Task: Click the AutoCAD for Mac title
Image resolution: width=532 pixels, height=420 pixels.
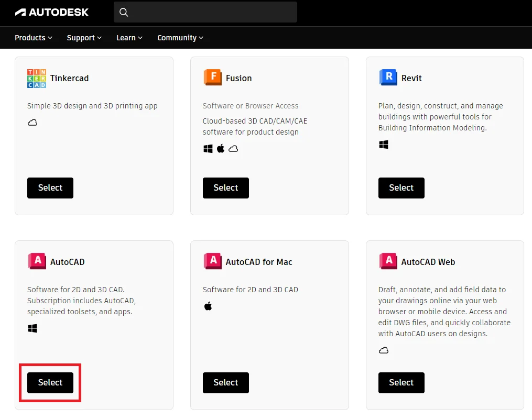Action: tap(259, 262)
